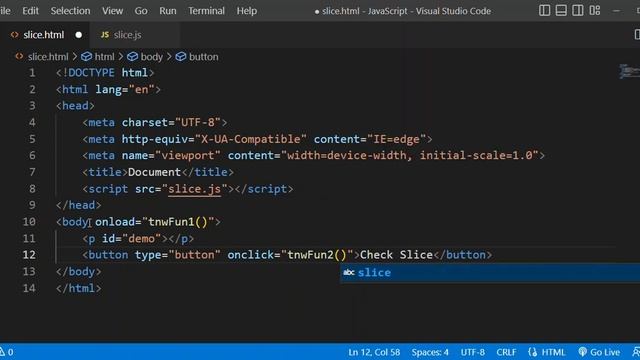Click the Ln 12, Col 58 status item
Screen dimensions: 640x360
pyautogui.click(x=374, y=352)
